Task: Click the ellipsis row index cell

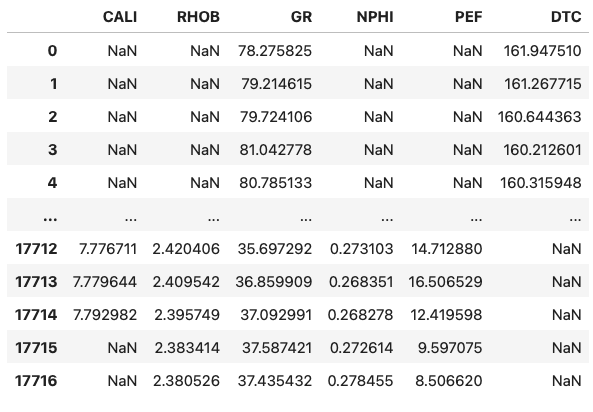Action: click(x=50, y=216)
